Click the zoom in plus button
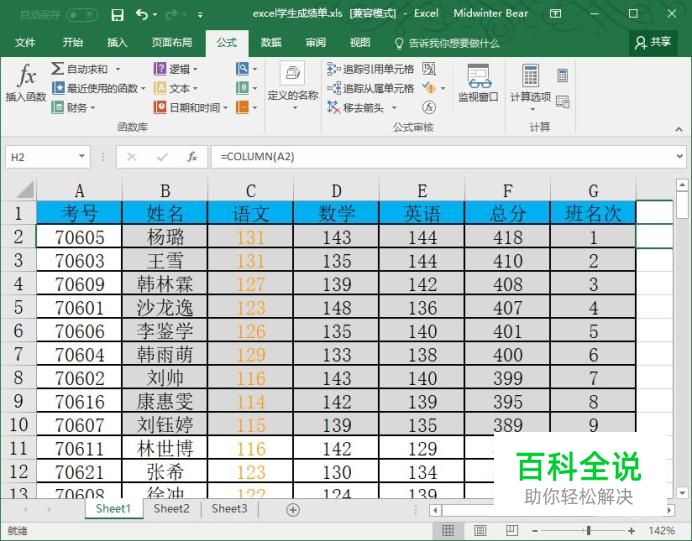 pyautogui.click(x=632, y=530)
